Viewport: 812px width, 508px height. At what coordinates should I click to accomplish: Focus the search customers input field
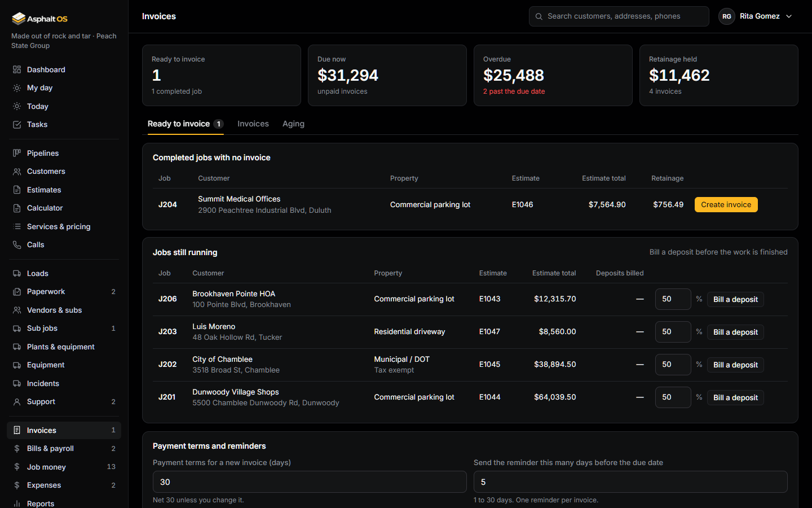point(619,16)
